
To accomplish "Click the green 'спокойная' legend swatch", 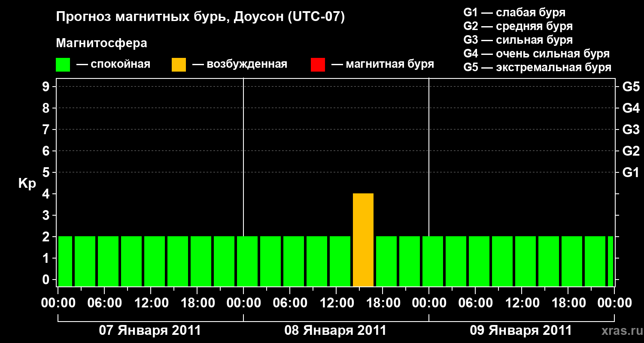I will tap(63, 65).
